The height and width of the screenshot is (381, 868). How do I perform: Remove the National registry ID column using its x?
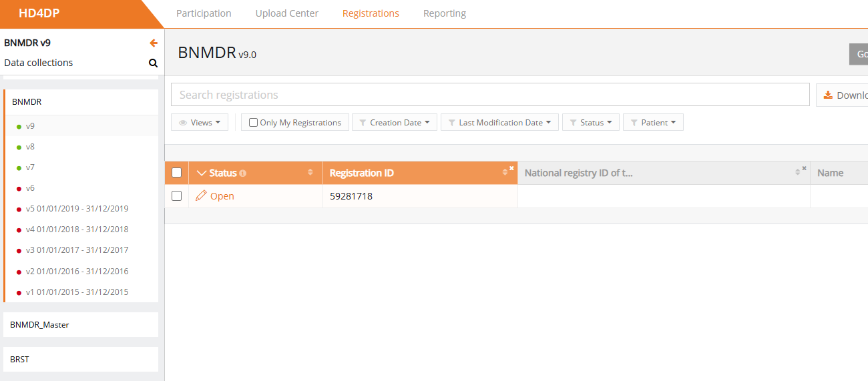[x=804, y=168]
